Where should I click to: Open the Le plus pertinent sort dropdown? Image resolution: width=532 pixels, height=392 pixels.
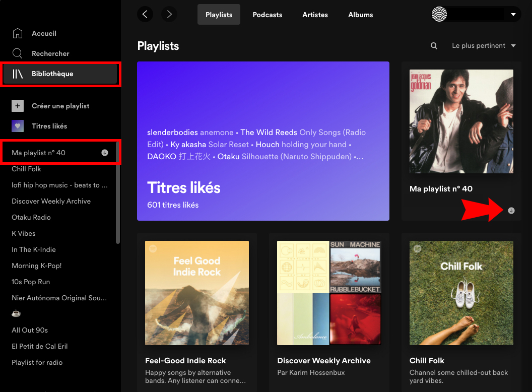[483, 45]
